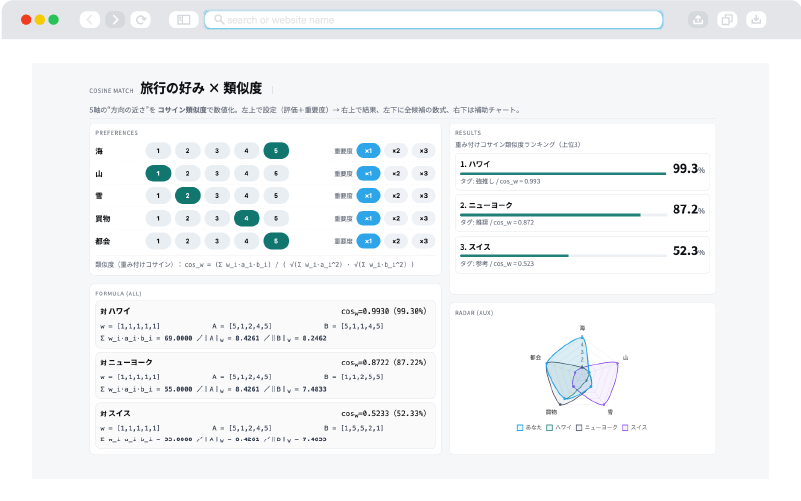Click the downloads icon in the toolbar
The width and height of the screenshot is (801, 501).
coord(756,19)
